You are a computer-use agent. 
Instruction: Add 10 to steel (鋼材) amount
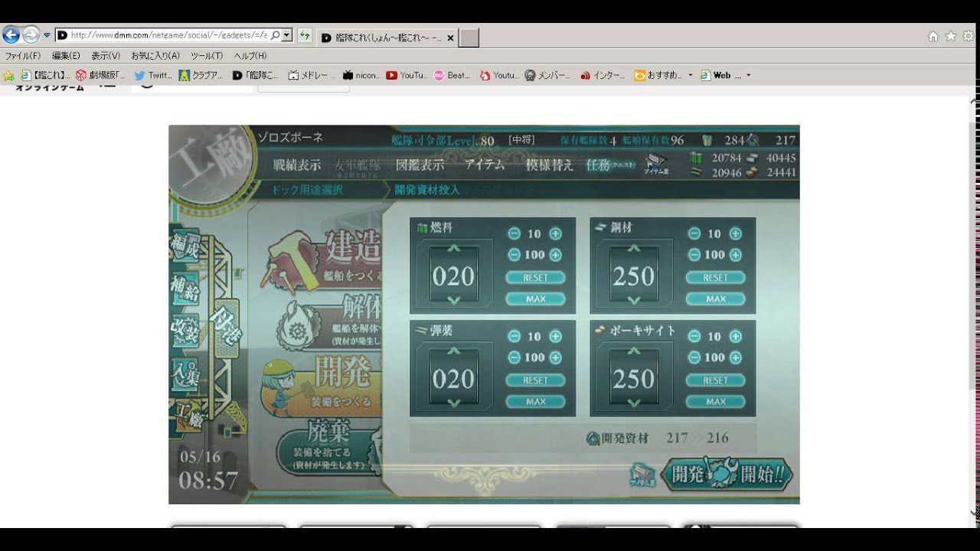pyautogui.click(x=735, y=233)
